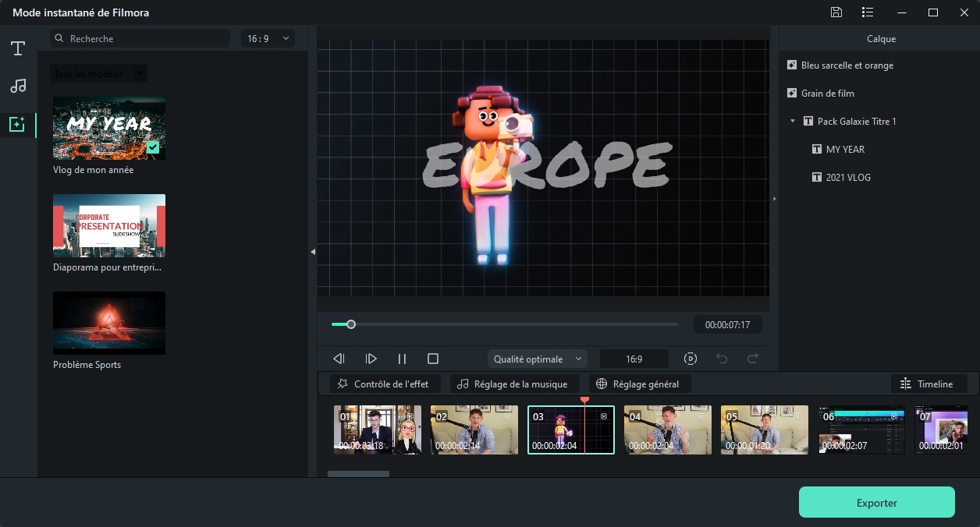Open the Music panel in the sidebar
Screen dimensions: 980x527
tap(18, 86)
